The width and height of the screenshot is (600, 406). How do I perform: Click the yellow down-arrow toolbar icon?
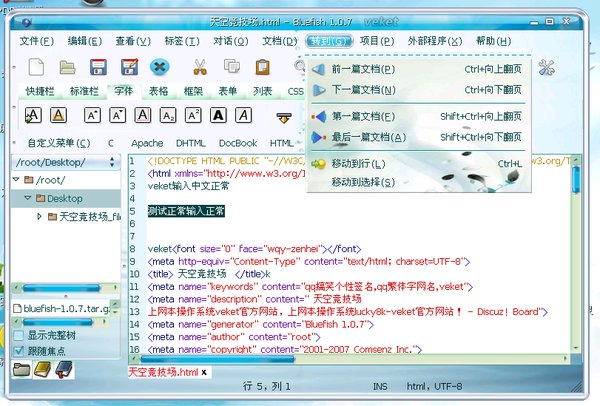[284, 117]
